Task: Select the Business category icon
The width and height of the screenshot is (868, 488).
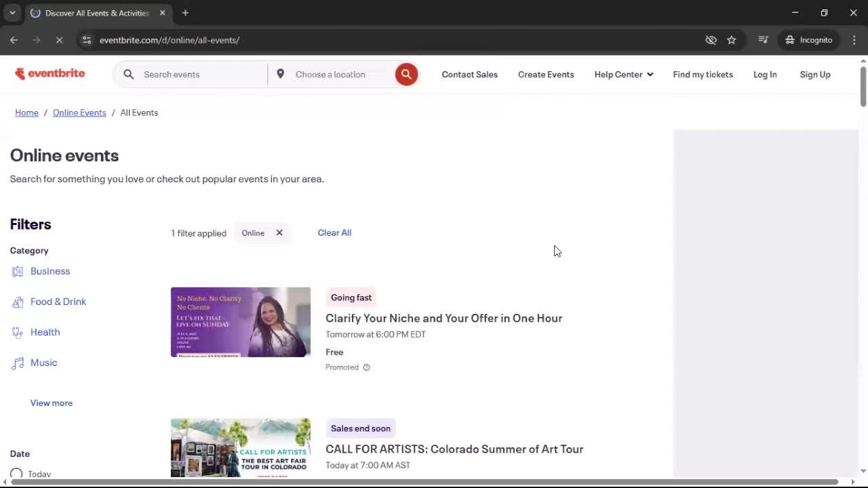Action: (17, 270)
